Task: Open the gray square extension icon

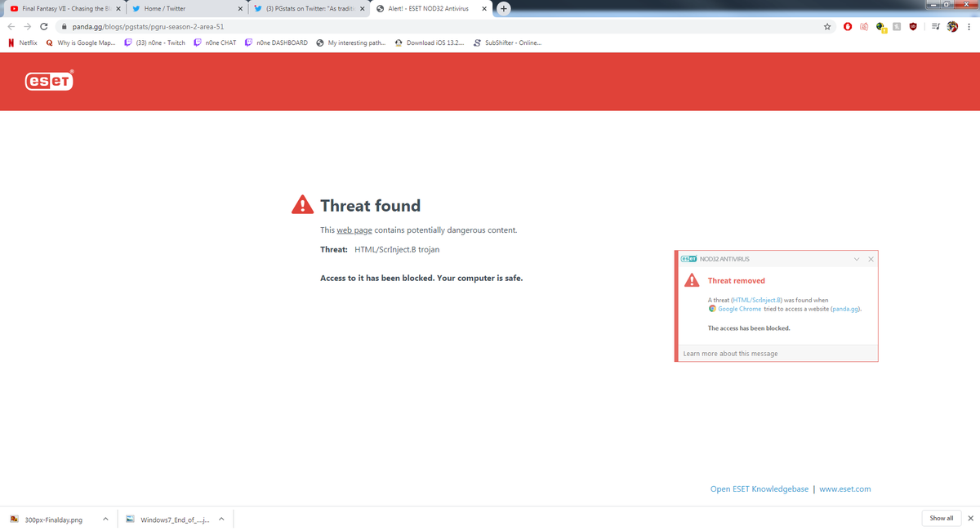Action: (896, 26)
